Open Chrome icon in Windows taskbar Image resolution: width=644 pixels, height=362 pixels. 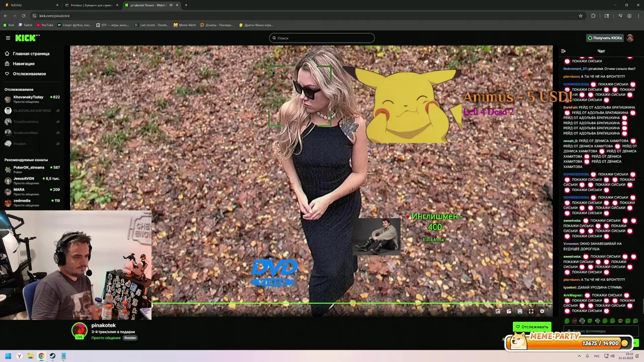(x=41, y=356)
